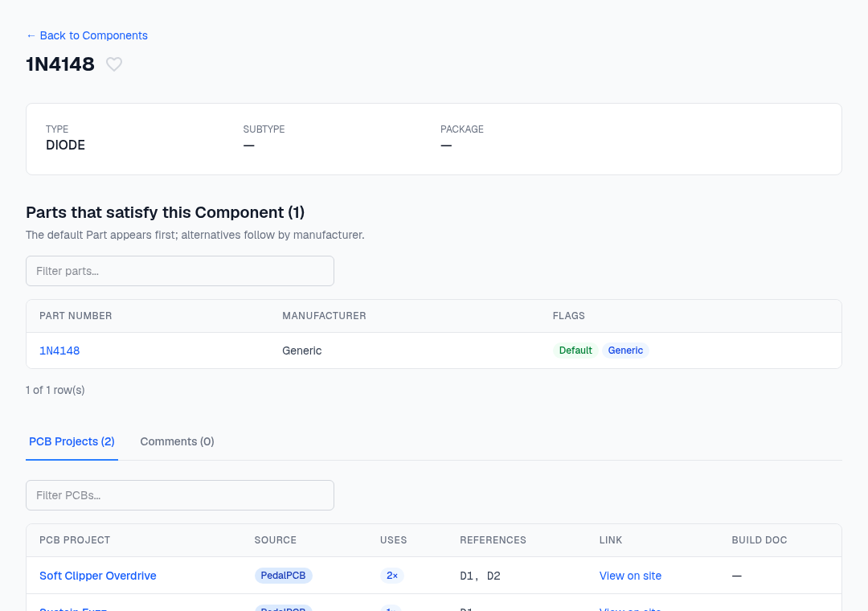Image resolution: width=868 pixels, height=611 pixels.
Task: Go back via Back to Components link
Action: click(87, 35)
